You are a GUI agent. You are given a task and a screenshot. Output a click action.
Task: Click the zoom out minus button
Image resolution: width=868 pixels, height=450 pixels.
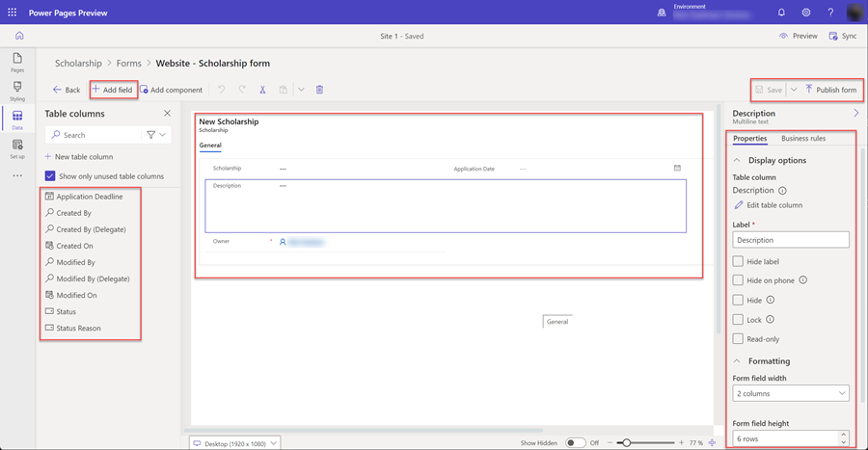(610, 443)
